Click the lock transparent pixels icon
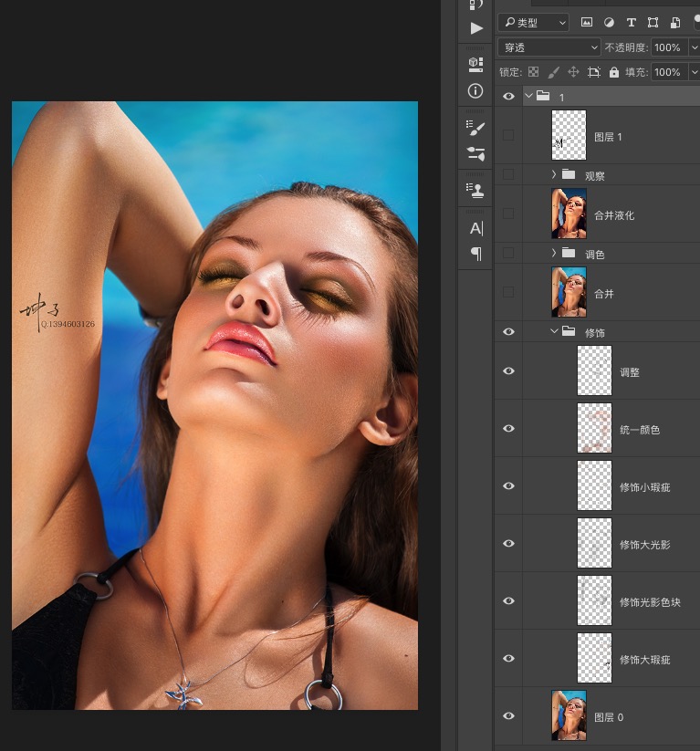700x751 pixels. 534,72
